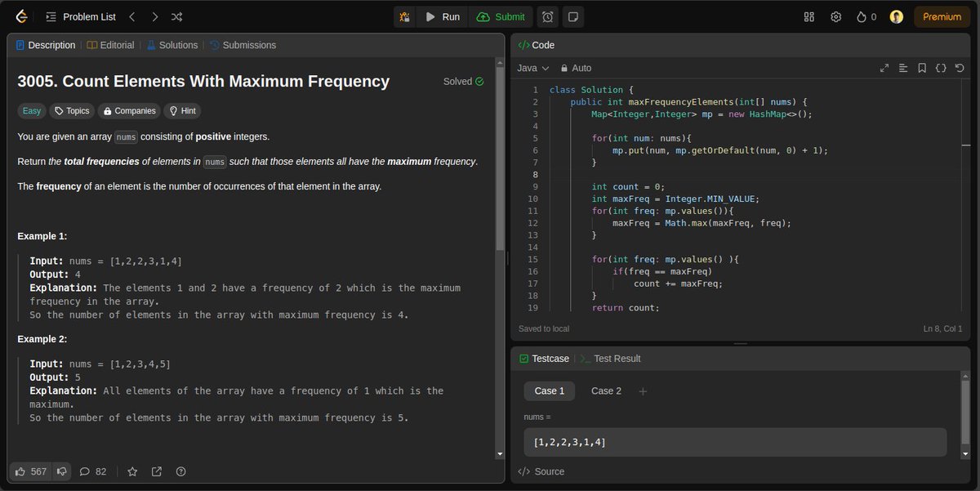The height and width of the screenshot is (491, 980).
Task: Reset the code to default template
Action: point(958,68)
